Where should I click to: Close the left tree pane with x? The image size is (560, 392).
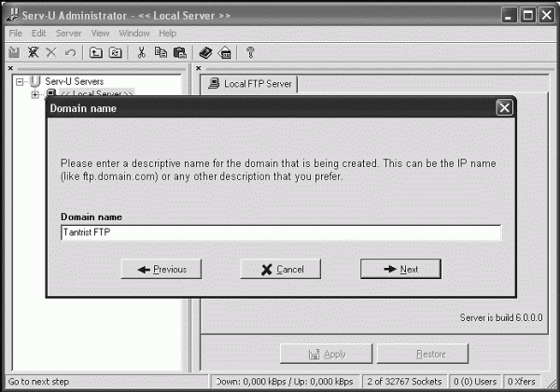tap(10, 68)
